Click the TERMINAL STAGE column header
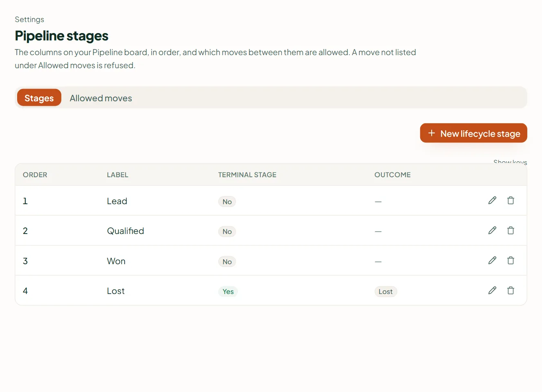542x392 pixels. pyautogui.click(x=247, y=175)
